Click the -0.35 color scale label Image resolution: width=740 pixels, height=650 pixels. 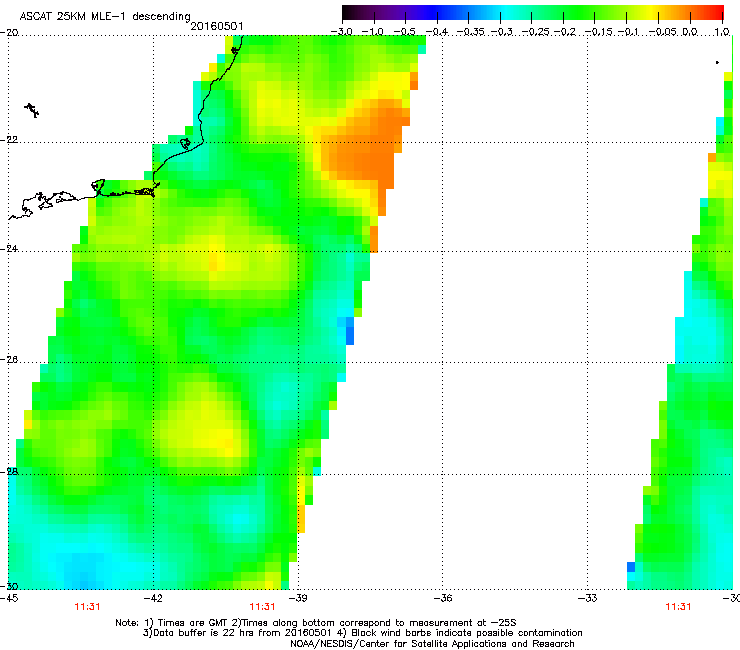pos(470,32)
